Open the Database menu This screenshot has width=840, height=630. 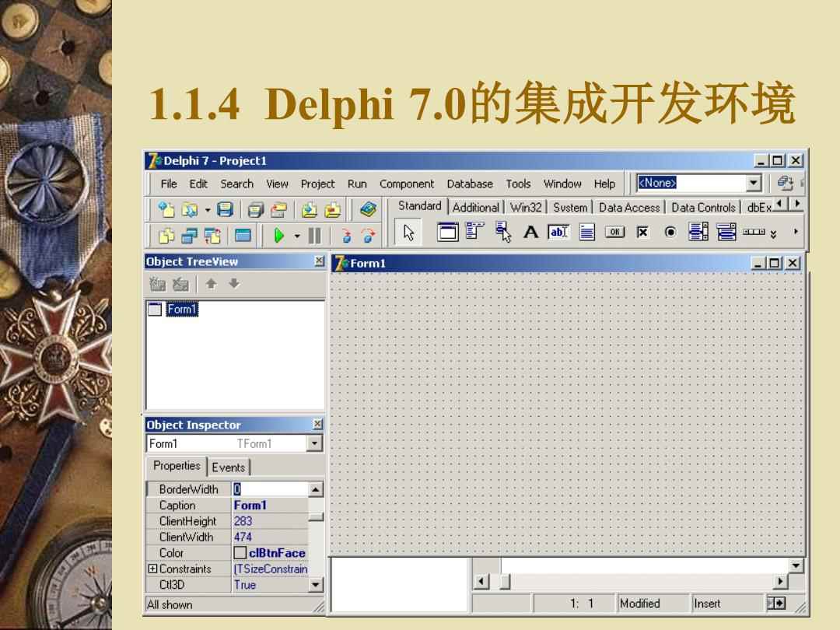pos(470,184)
